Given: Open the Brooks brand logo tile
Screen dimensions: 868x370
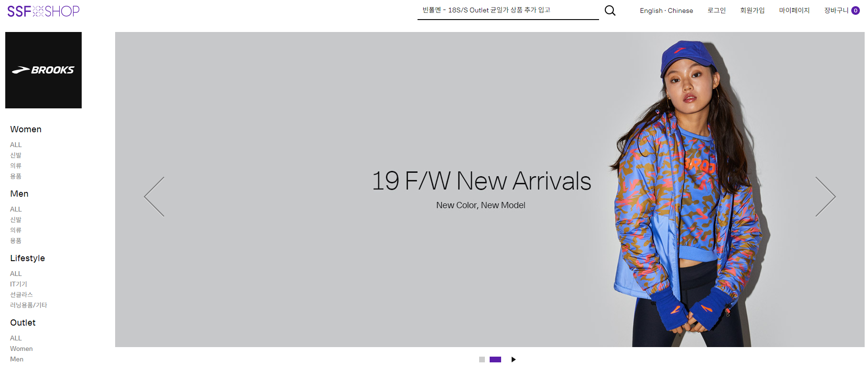Looking at the screenshot, I should (43, 70).
